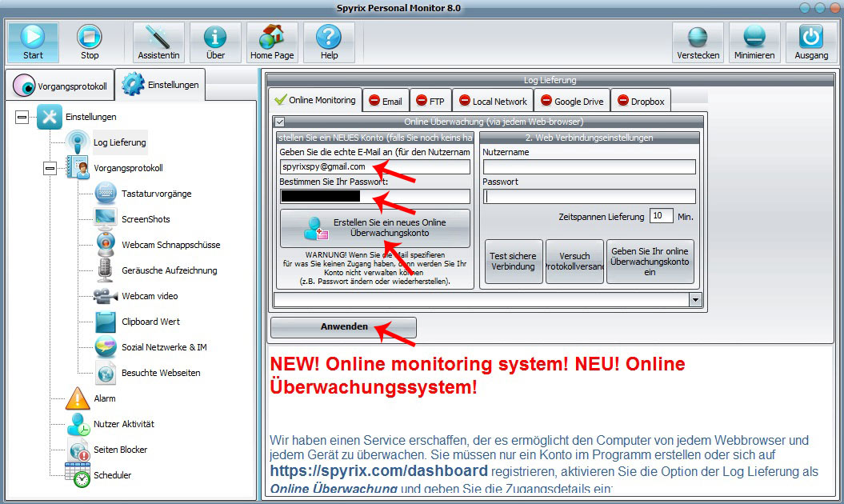Select the Einstellungen root tree icon

[x=50, y=117]
